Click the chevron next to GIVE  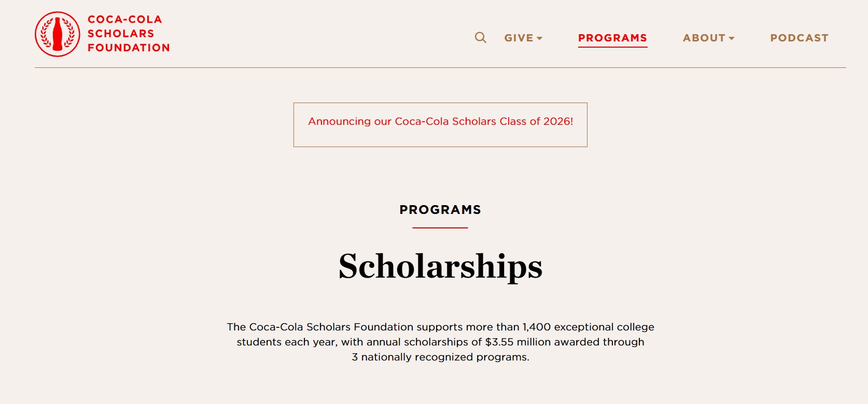point(540,38)
